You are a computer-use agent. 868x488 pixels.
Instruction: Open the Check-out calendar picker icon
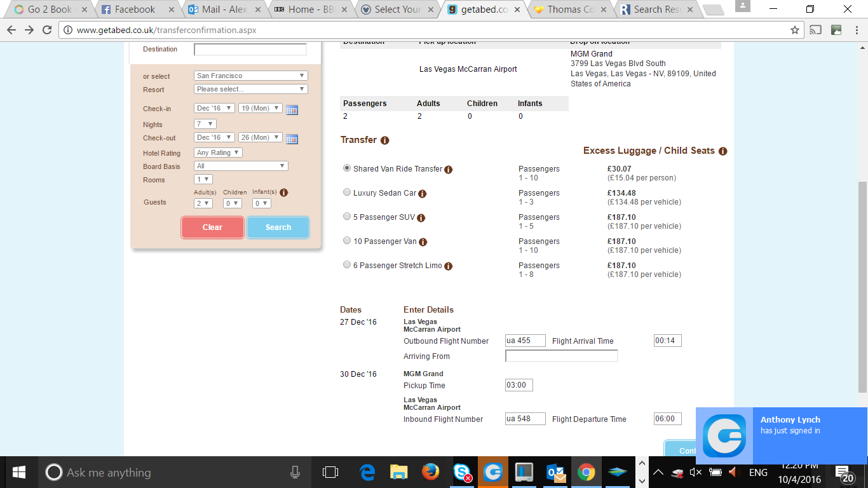coord(292,139)
